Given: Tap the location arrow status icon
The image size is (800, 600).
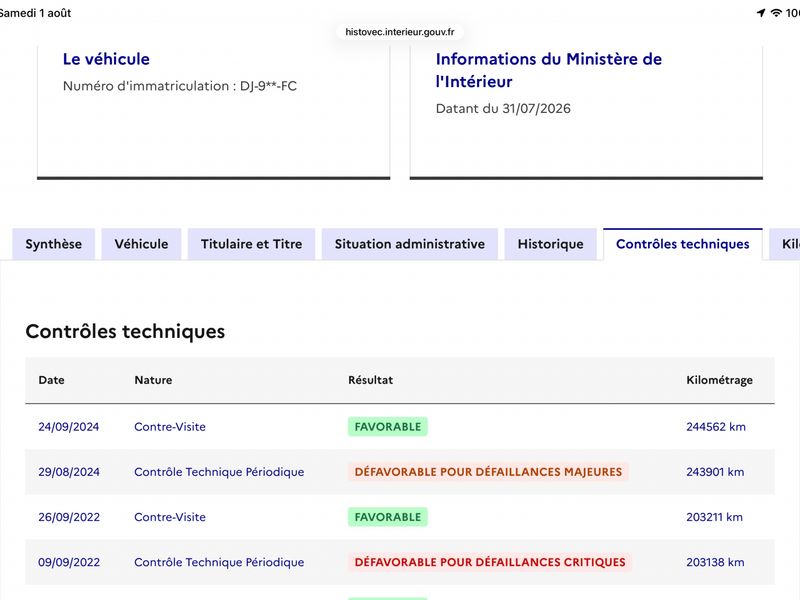Looking at the screenshot, I should coord(761,13).
